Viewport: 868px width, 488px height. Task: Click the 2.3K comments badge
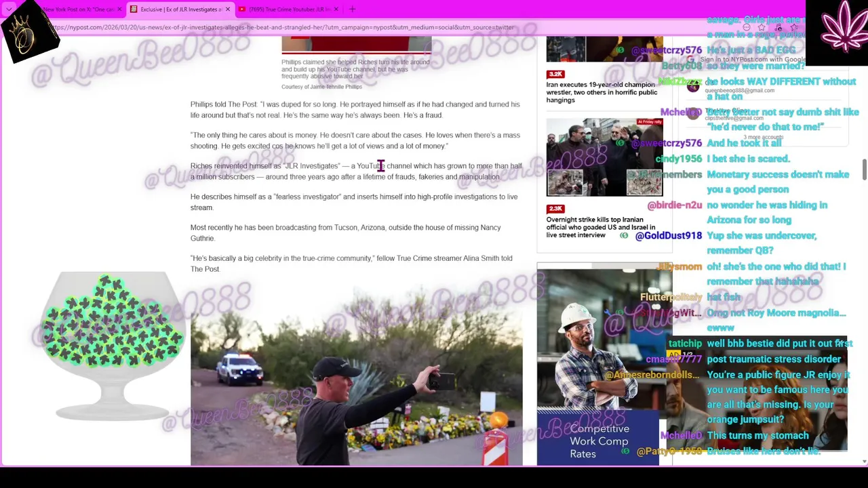pos(555,208)
